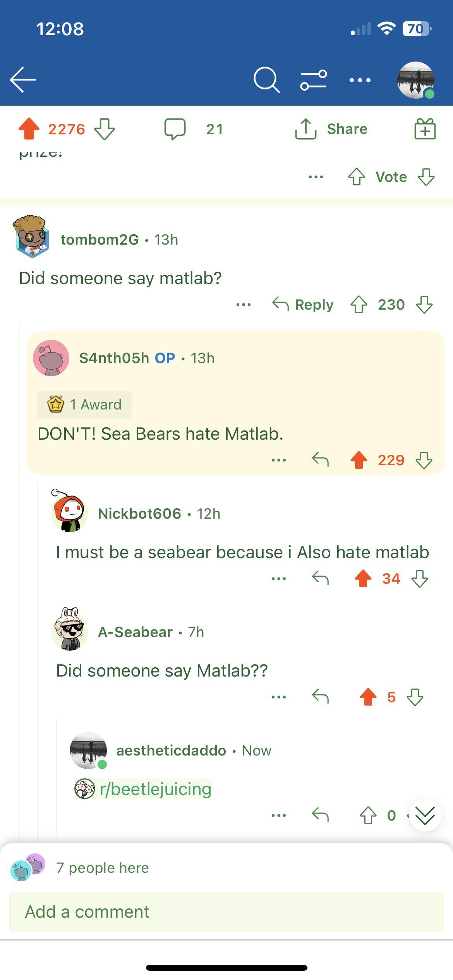The width and height of the screenshot is (453, 980).
Task: Tap the reply arrow on S4nth05h's comment
Action: [x=320, y=460]
